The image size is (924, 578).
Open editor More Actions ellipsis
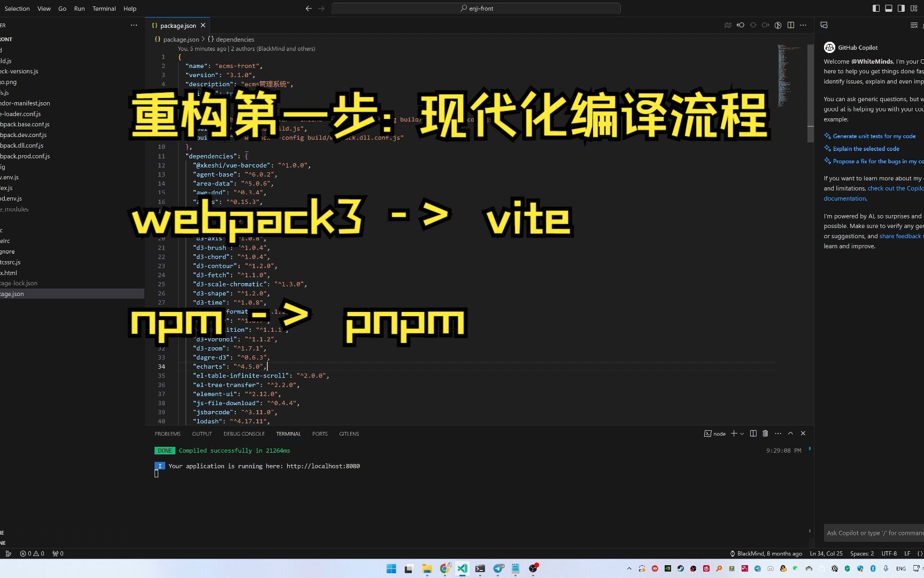point(803,25)
